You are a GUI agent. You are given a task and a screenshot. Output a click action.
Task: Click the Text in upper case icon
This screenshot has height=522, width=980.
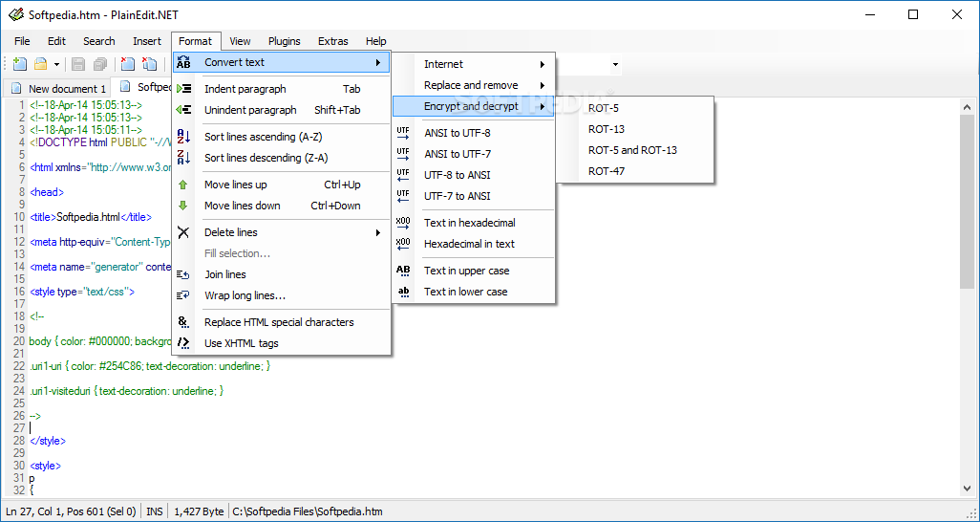(x=403, y=271)
